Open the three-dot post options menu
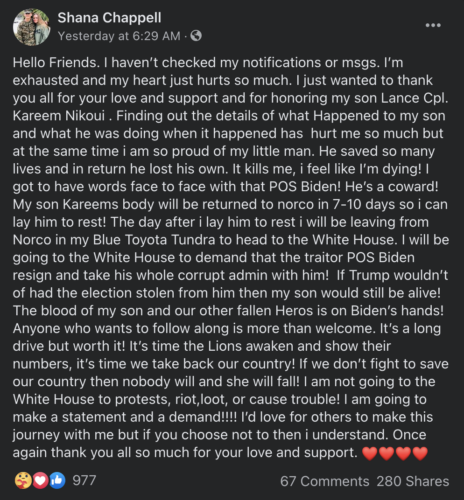 click(433, 25)
